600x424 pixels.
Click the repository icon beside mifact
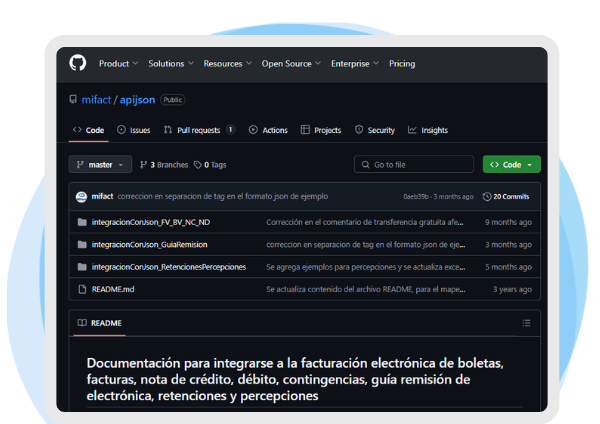[x=73, y=99]
